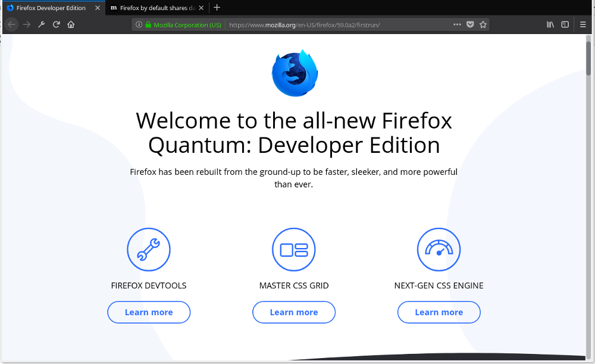Open the Library icon

point(550,24)
